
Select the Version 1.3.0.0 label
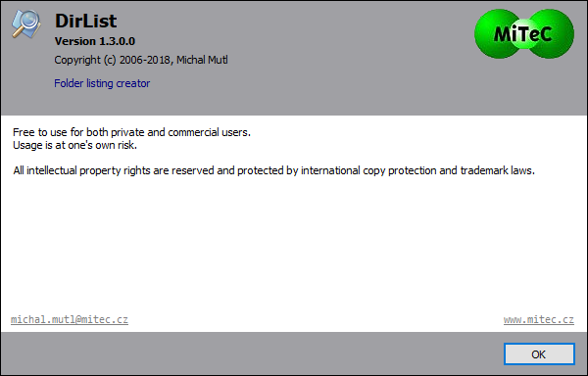click(94, 41)
